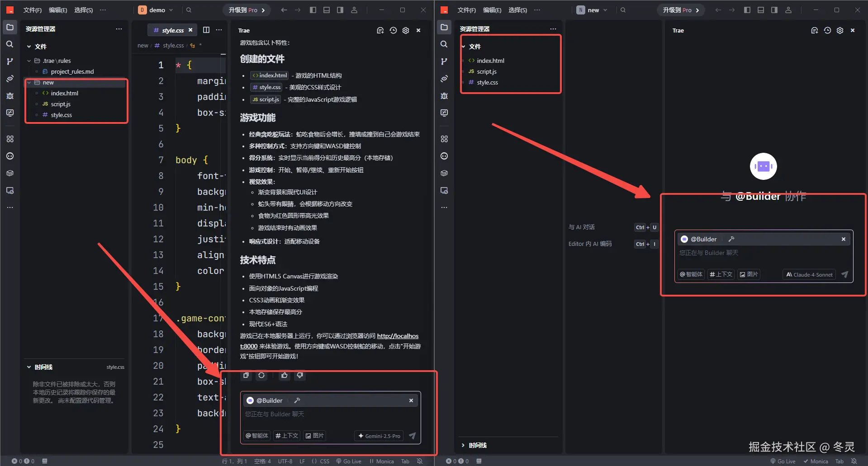Open the 编辑(E) menu in demo window

(x=58, y=10)
